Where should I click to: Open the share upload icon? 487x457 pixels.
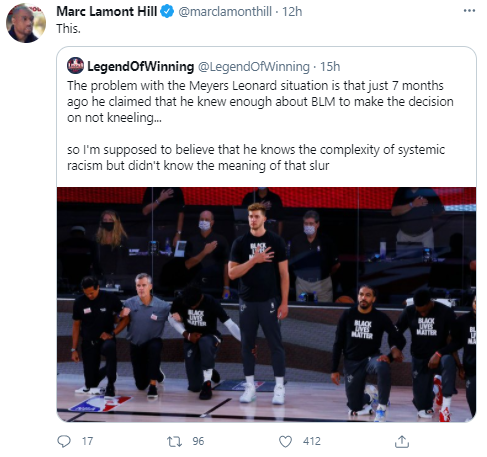click(402, 441)
